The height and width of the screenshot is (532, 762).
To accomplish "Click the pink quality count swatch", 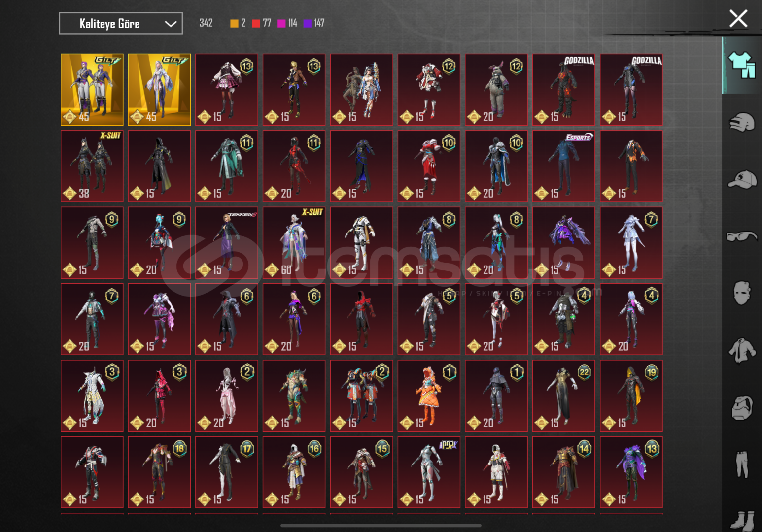I will pyautogui.click(x=281, y=23).
